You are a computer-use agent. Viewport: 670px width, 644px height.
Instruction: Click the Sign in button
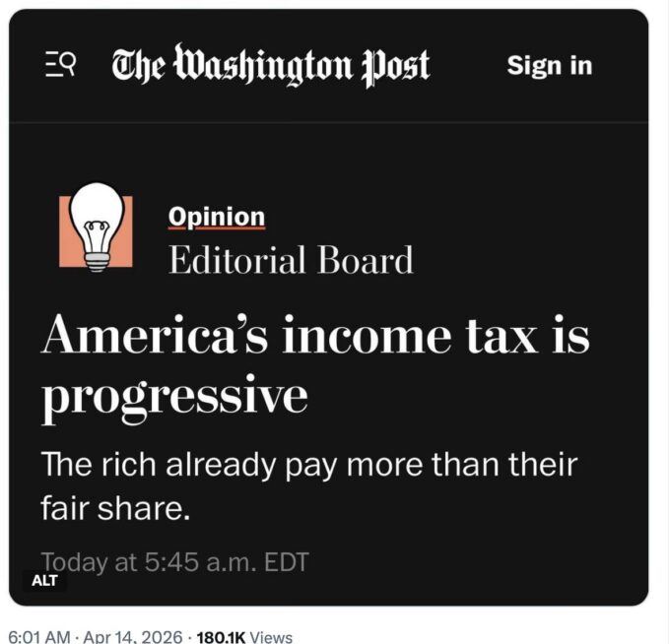[x=549, y=66]
